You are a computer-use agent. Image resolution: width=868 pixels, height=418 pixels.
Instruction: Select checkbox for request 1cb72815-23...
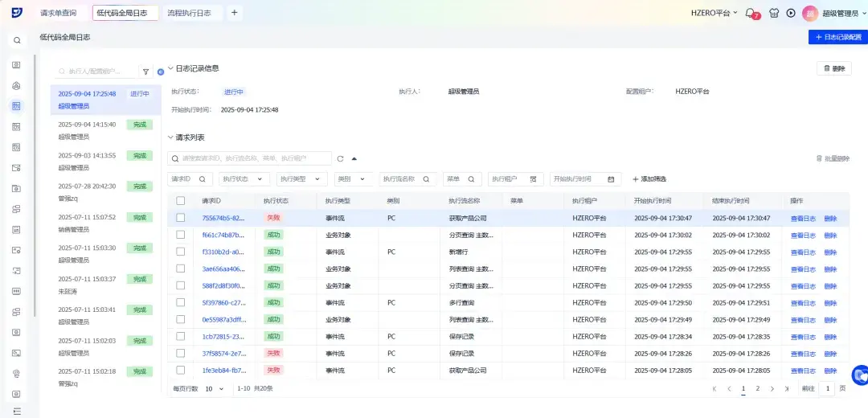[181, 336]
